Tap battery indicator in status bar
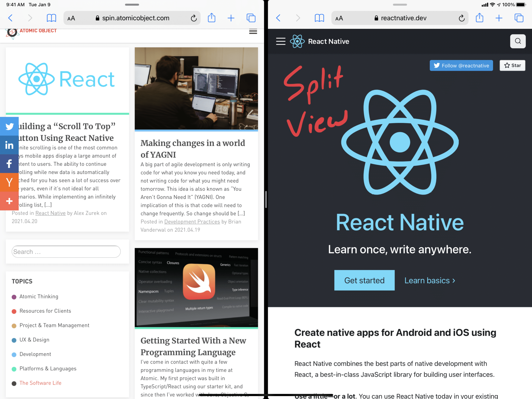 521,5
